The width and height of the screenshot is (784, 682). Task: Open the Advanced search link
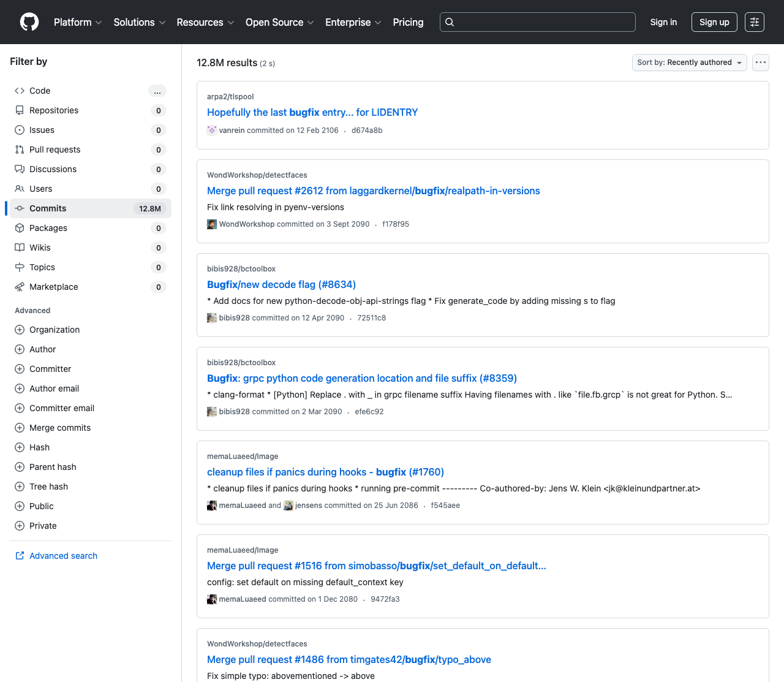(63, 556)
